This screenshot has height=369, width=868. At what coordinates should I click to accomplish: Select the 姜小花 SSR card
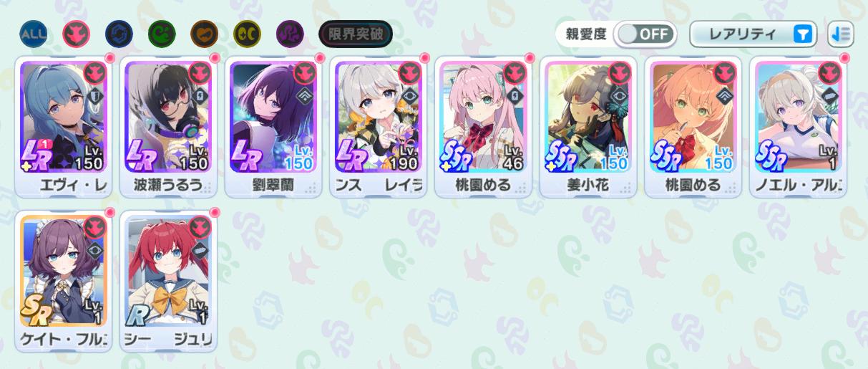tap(588, 127)
